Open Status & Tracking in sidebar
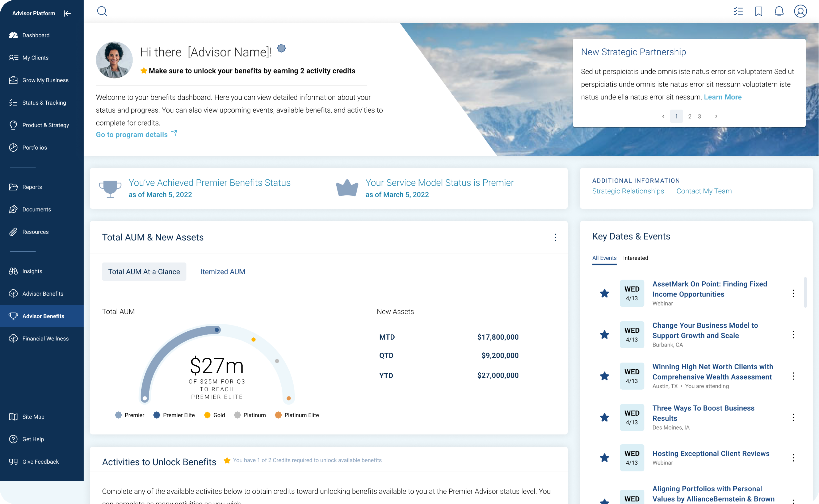 [42, 103]
